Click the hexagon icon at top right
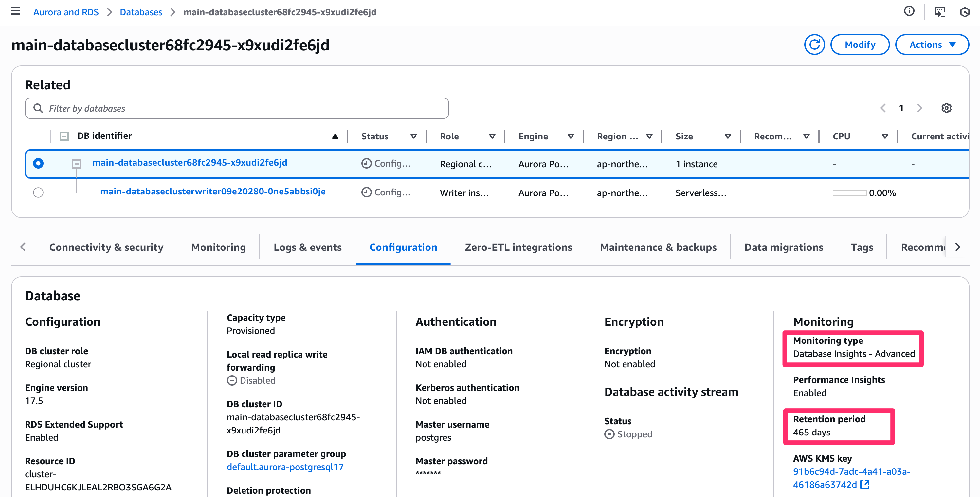Screen dimensions: 980x497 click(965, 12)
